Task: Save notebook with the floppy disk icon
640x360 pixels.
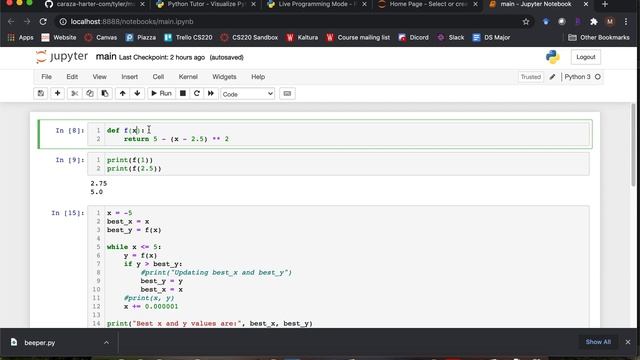Action: coord(40,93)
